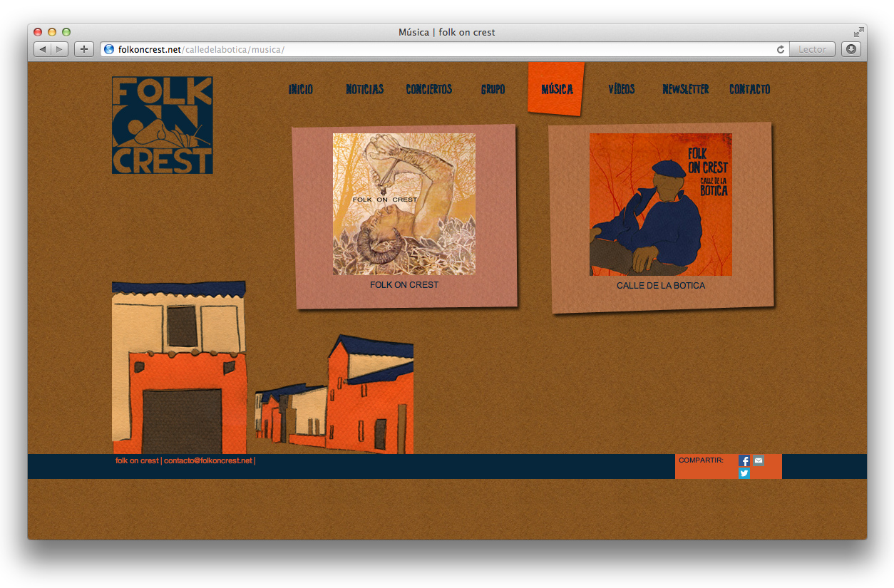This screenshot has width=894, height=588.
Task: Reload the page with the refresh icon
Action: click(781, 50)
